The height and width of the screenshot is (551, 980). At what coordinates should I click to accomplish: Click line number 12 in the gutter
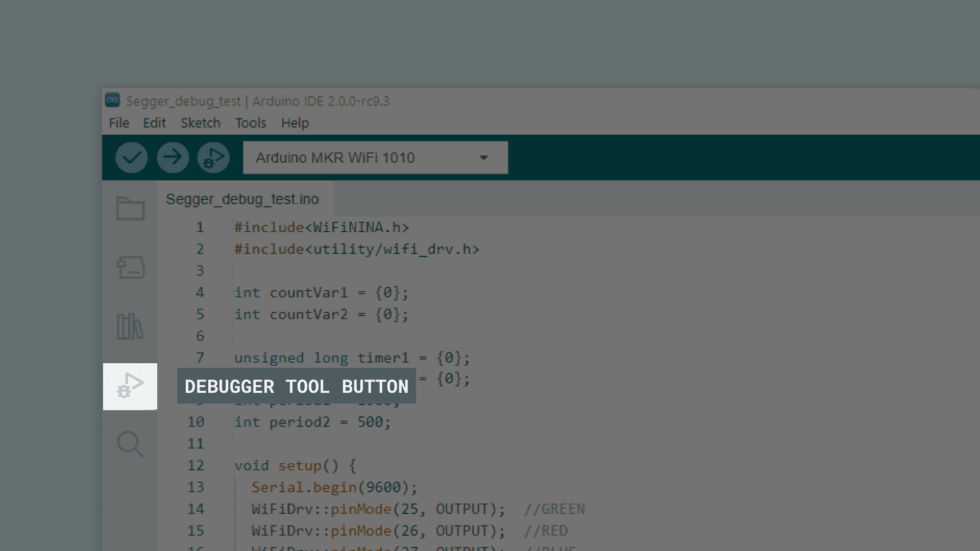(x=195, y=465)
